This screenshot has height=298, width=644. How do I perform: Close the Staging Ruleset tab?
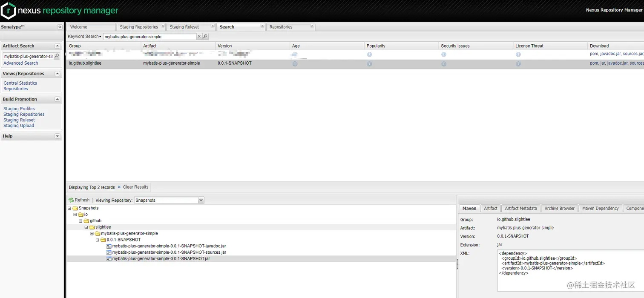tap(213, 26)
